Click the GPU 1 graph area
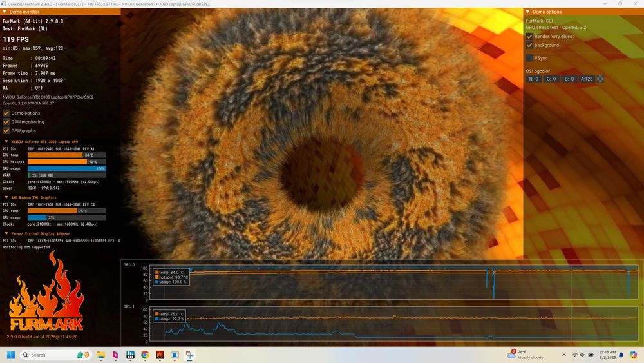 [x=393, y=324]
